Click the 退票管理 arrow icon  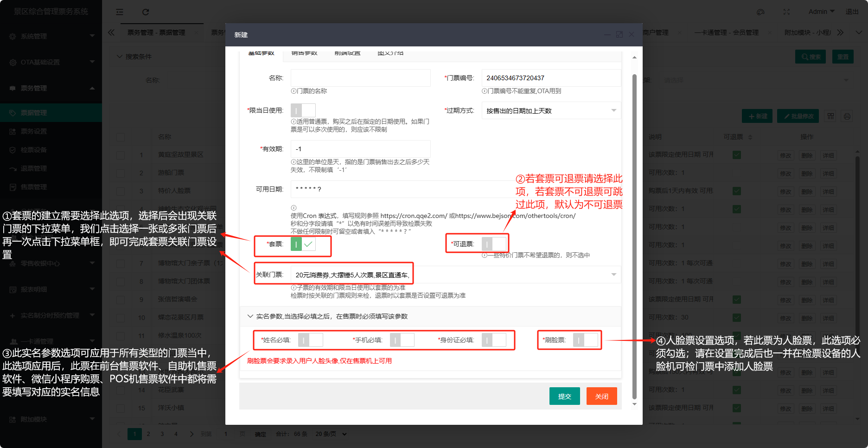click(13, 168)
